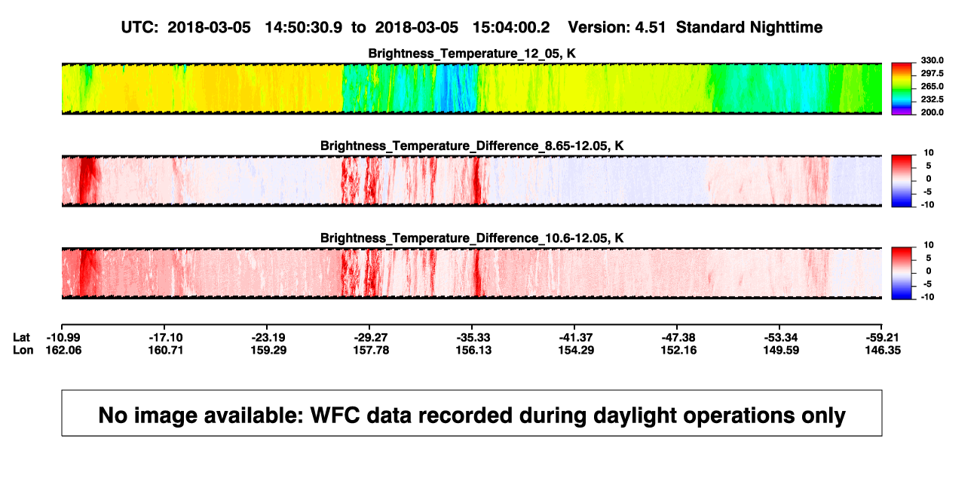The height and width of the screenshot is (503, 980).
Task: Select the red-blue colorbar beside 10.6-12.05 plot
Action: coord(902,273)
